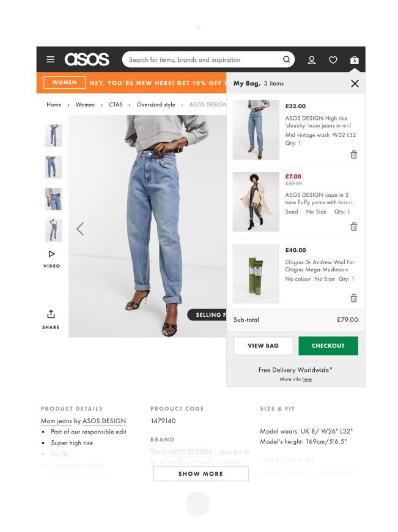The width and height of the screenshot is (398, 532).
Task: Go to previous product image arrow
Action: click(x=80, y=229)
